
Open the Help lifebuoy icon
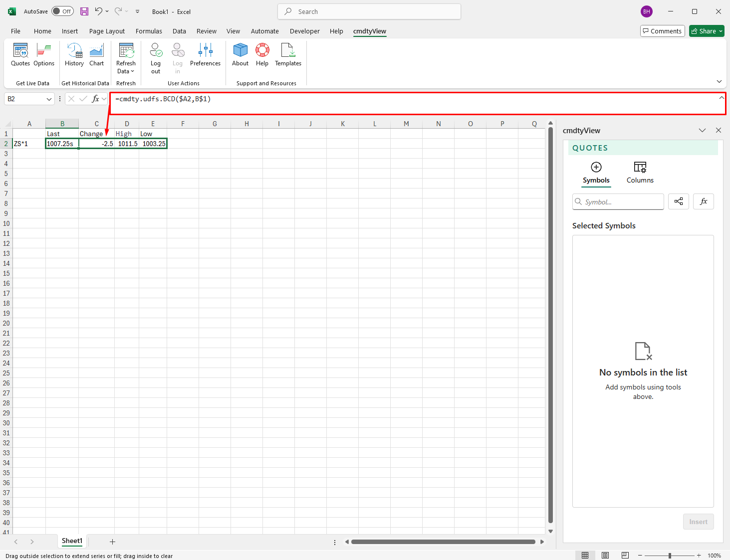(262, 55)
